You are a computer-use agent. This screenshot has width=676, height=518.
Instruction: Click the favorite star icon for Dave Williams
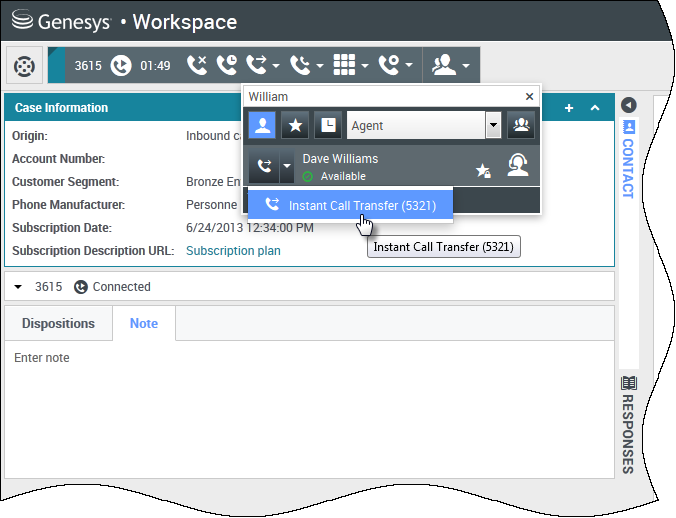coord(483,171)
